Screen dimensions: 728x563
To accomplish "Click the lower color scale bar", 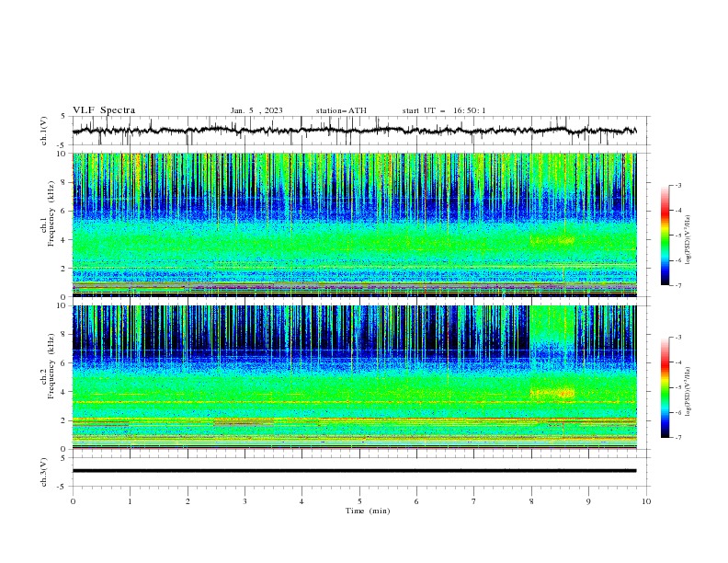I will (x=665, y=387).
